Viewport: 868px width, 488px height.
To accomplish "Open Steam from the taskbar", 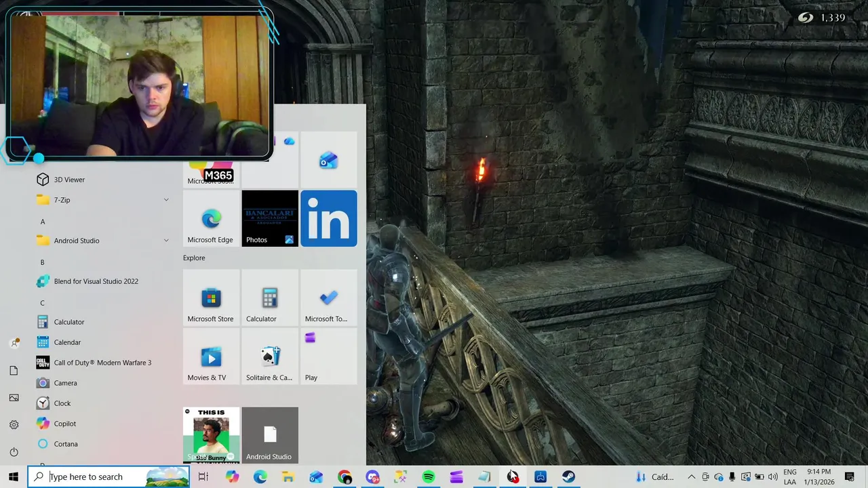I will (x=568, y=477).
